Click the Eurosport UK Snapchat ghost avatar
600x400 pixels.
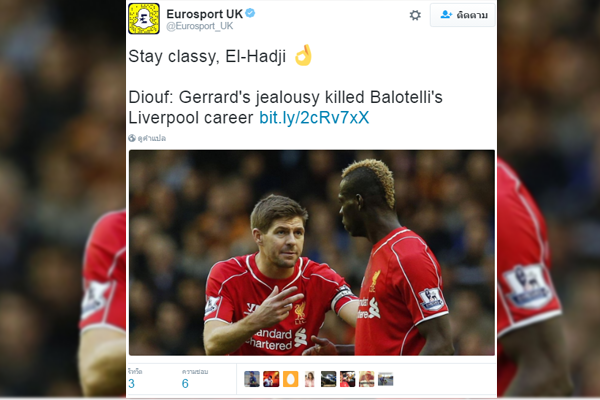[144, 18]
